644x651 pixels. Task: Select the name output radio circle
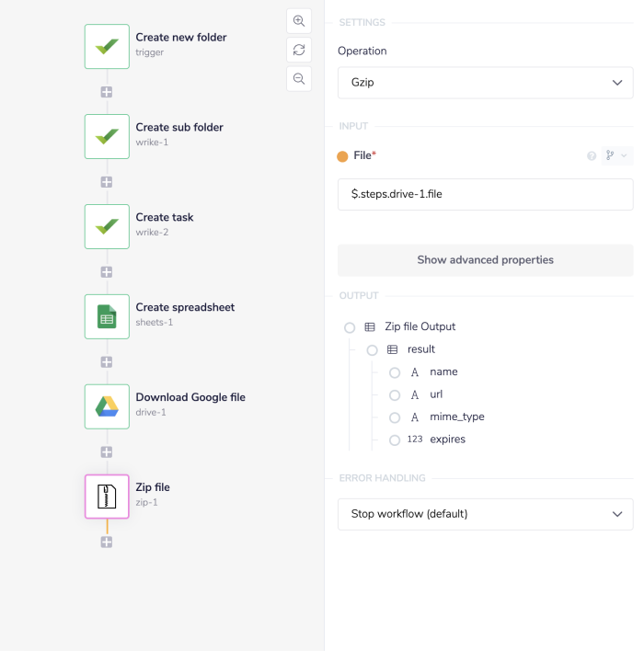[x=395, y=372]
